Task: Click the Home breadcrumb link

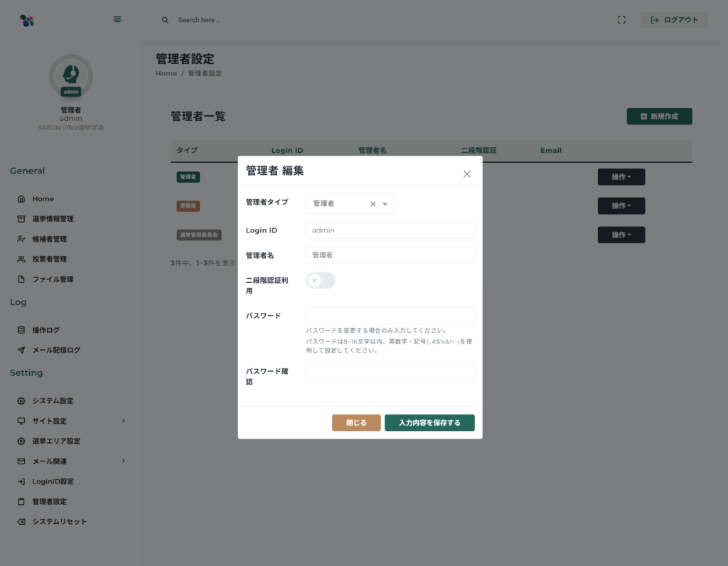Action: (x=166, y=73)
